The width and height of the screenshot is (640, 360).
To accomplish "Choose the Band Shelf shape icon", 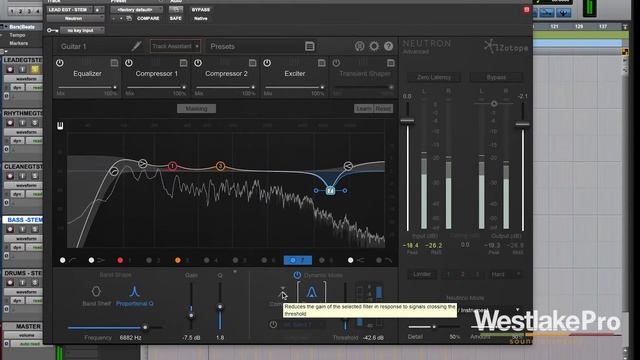I will pos(96,291).
